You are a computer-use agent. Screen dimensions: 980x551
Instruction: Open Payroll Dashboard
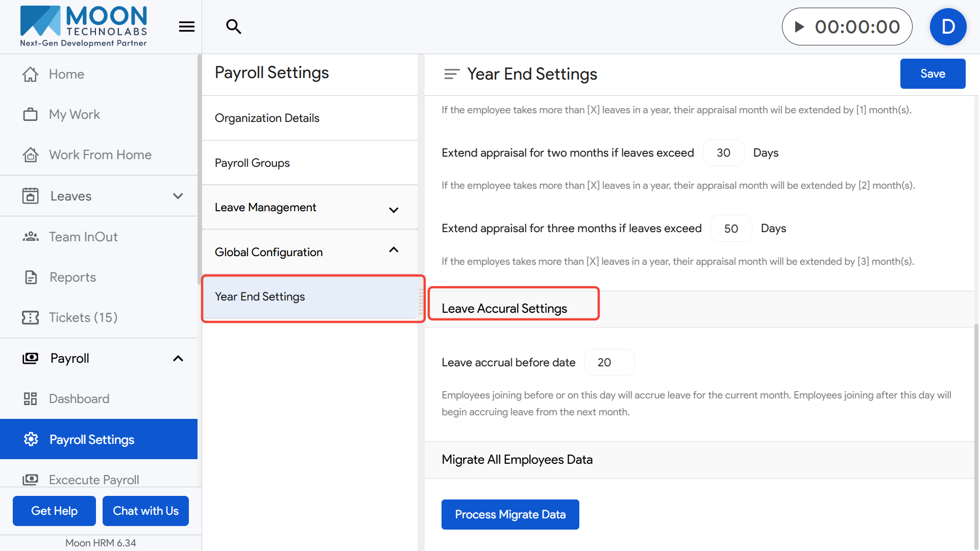tap(79, 398)
